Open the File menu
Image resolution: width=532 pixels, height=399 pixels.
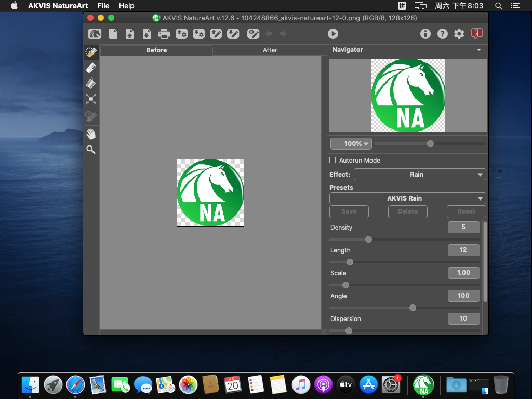[103, 6]
